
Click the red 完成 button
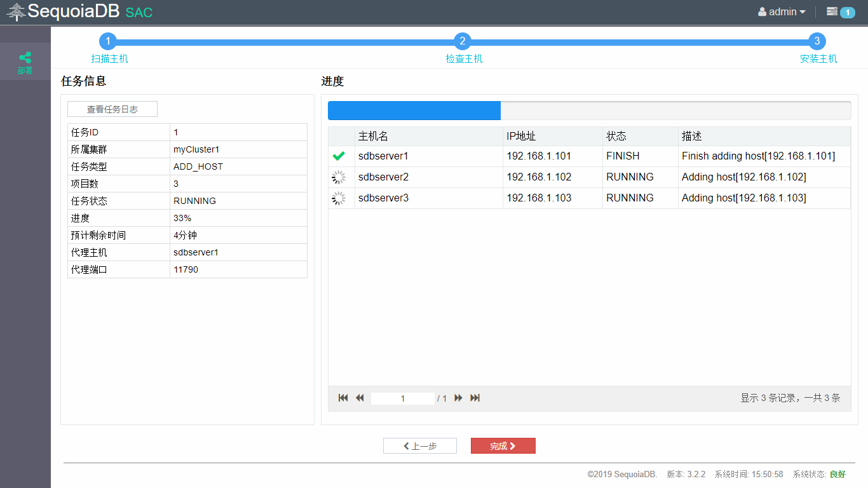pyautogui.click(x=503, y=446)
